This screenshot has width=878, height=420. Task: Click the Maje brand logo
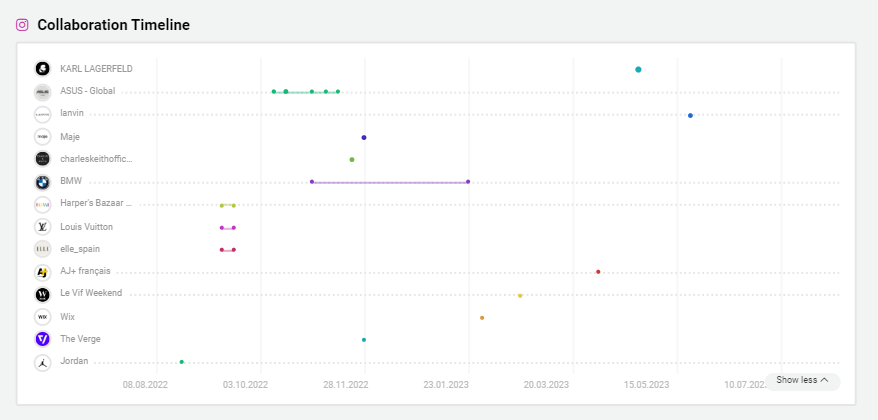point(43,137)
